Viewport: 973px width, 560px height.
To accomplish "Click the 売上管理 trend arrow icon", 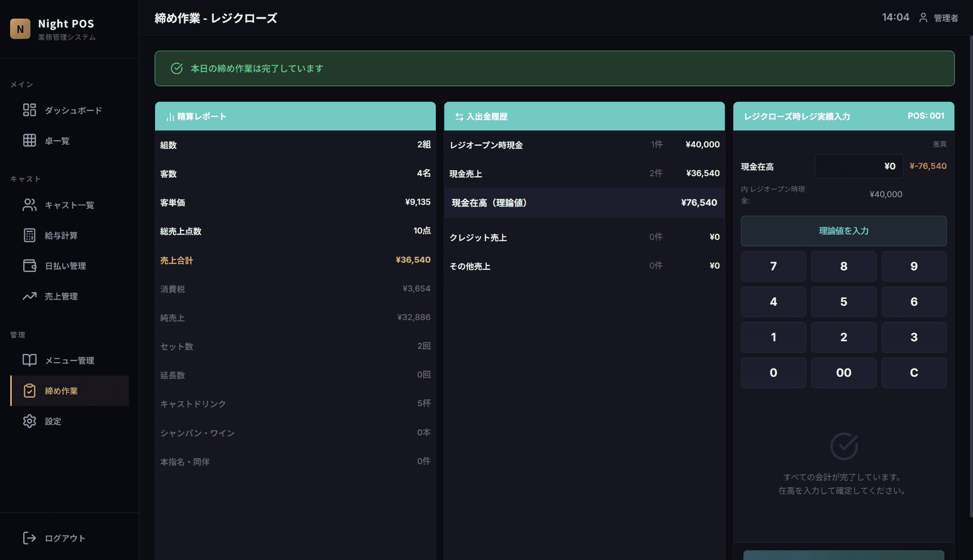I will [x=29, y=296].
